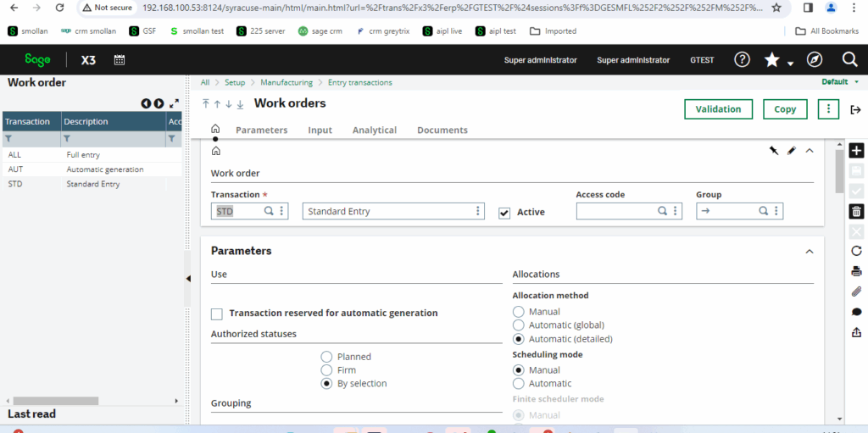Screen dimensions: 868x433
Task: Open the three-dot more actions menu
Action: 828,109
